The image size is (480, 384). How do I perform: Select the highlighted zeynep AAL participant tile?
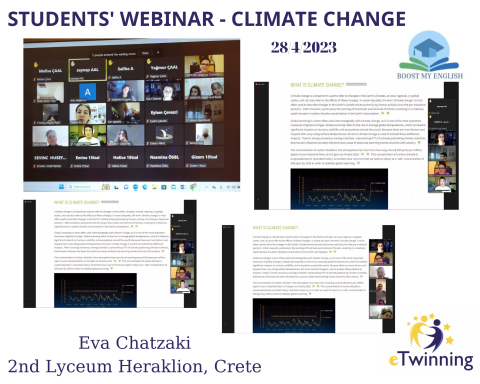88,70
